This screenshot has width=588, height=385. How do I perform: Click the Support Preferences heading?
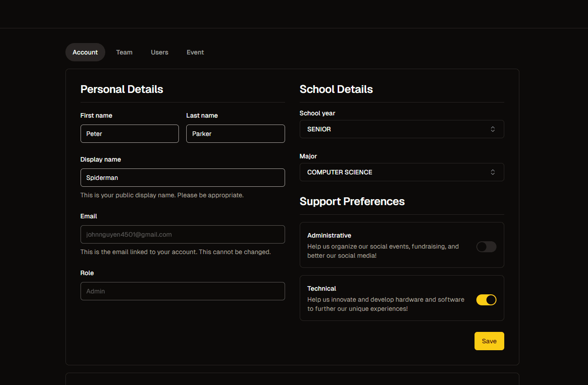352,201
